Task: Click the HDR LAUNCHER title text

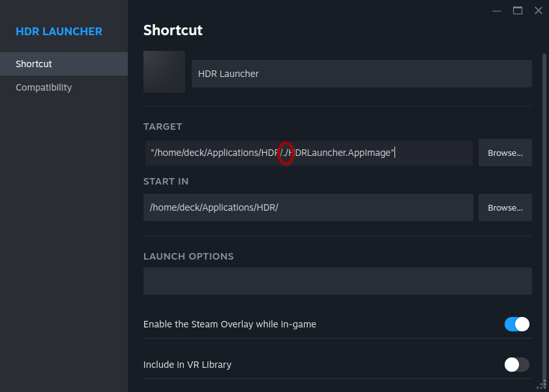Action: pos(59,31)
